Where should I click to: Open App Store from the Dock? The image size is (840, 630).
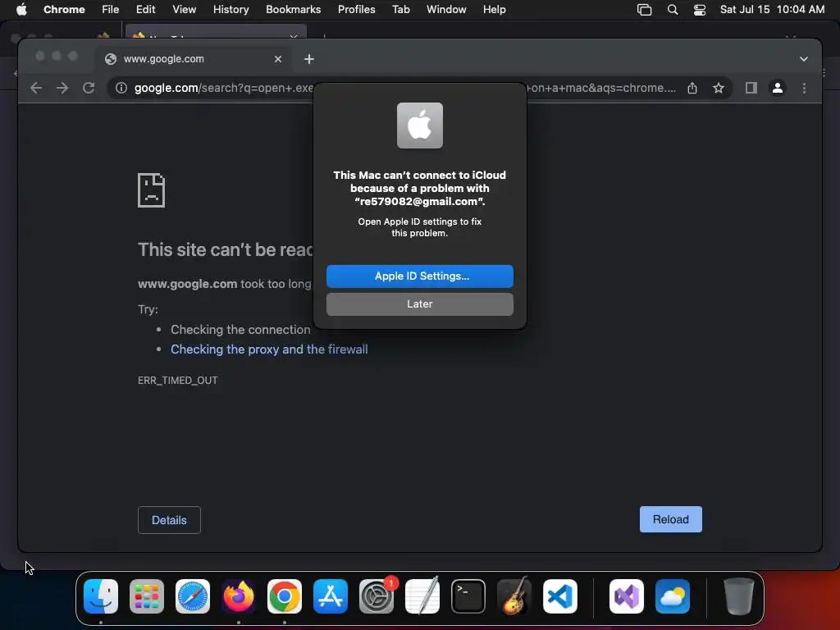331,596
